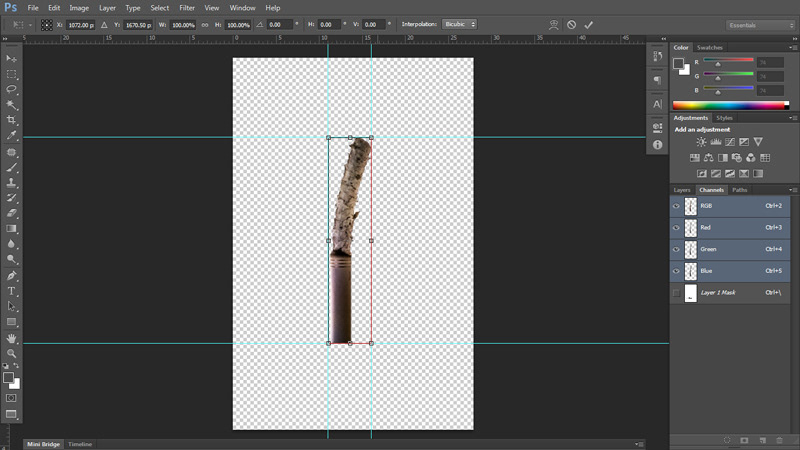Hide the Red channel visibility eye
The image size is (800, 450).
[677, 228]
